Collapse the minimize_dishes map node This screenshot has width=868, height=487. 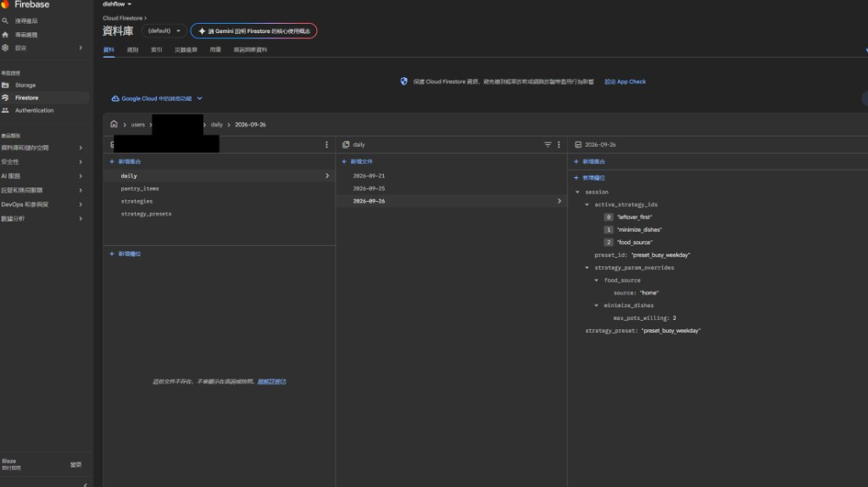(x=596, y=305)
